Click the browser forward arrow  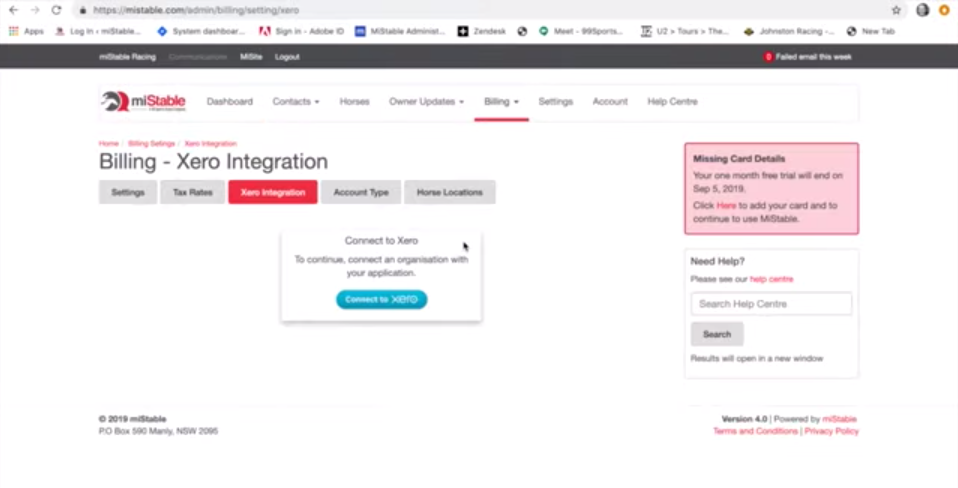pyautogui.click(x=35, y=10)
